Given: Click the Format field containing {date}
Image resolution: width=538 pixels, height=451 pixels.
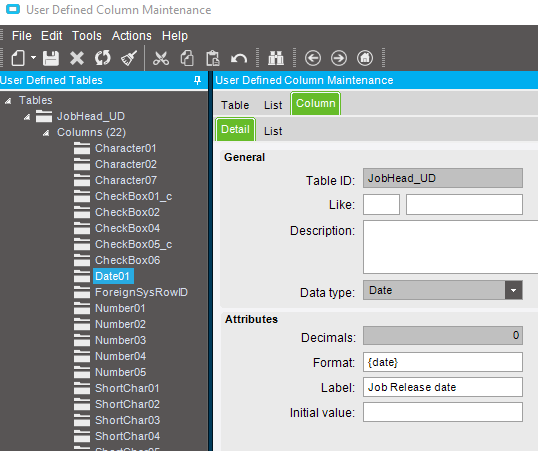Looking at the screenshot, I should coord(443,362).
